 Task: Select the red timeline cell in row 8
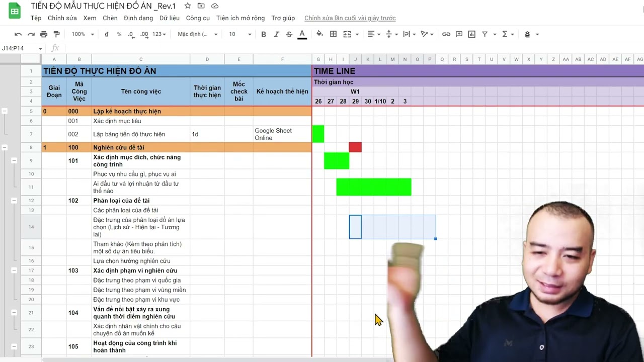[355, 147]
